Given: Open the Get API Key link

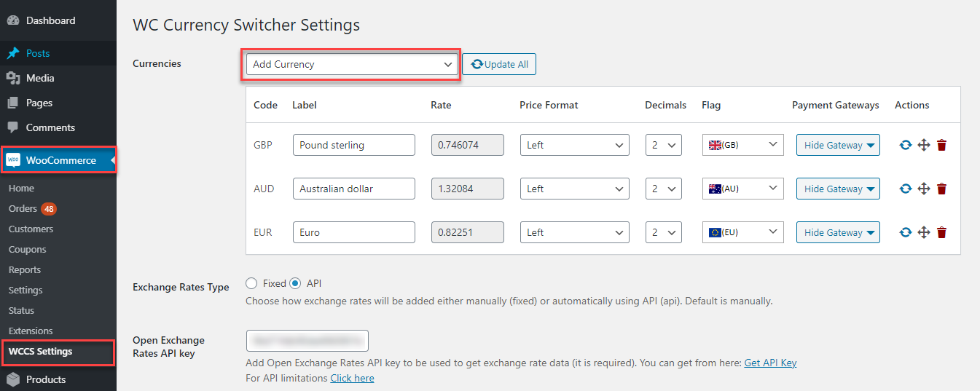Looking at the screenshot, I should [770, 363].
